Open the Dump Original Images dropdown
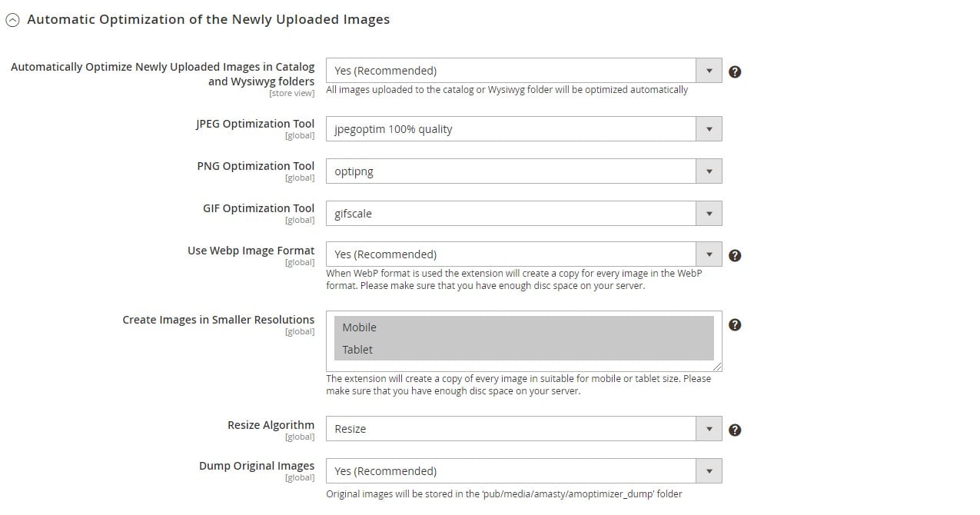Image resolution: width=980 pixels, height=515 pixels. (523, 471)
